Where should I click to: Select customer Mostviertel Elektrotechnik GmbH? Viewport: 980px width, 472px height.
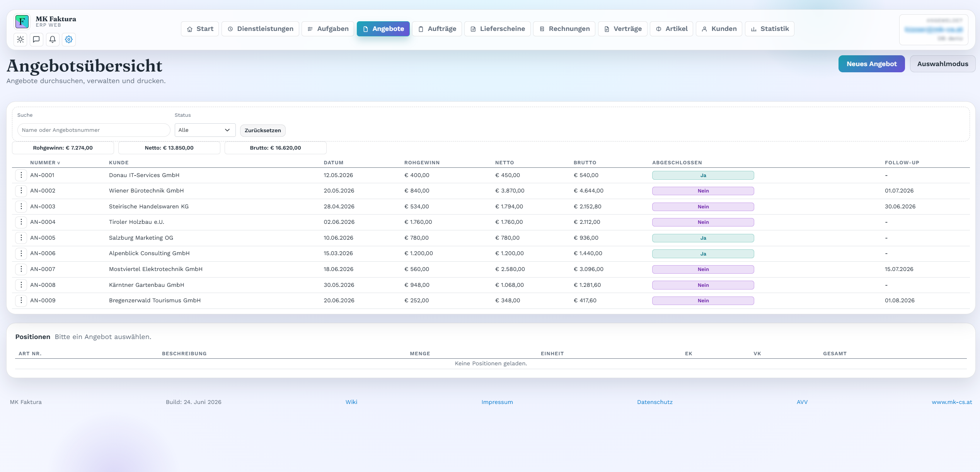(x=156, y=269)
